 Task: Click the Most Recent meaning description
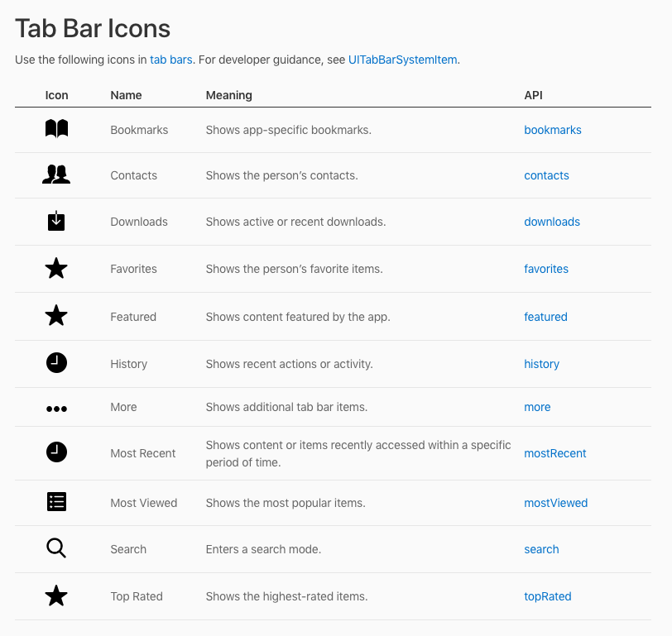tap(358, 453)
